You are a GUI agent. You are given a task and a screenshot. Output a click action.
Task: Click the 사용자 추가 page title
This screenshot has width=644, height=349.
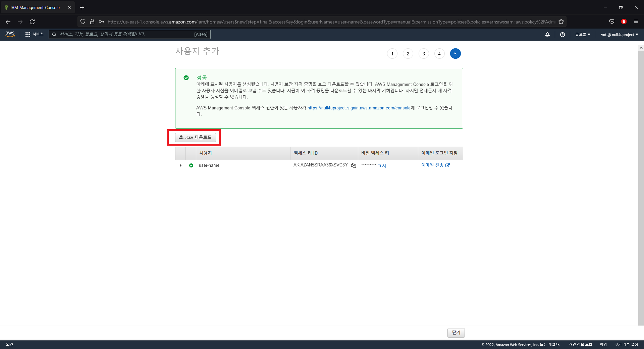coord(197,51)
